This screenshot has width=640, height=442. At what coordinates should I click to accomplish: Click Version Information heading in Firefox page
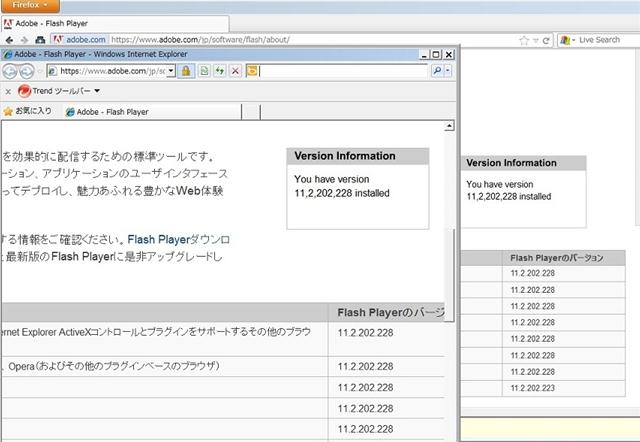[x=511, y=163]
